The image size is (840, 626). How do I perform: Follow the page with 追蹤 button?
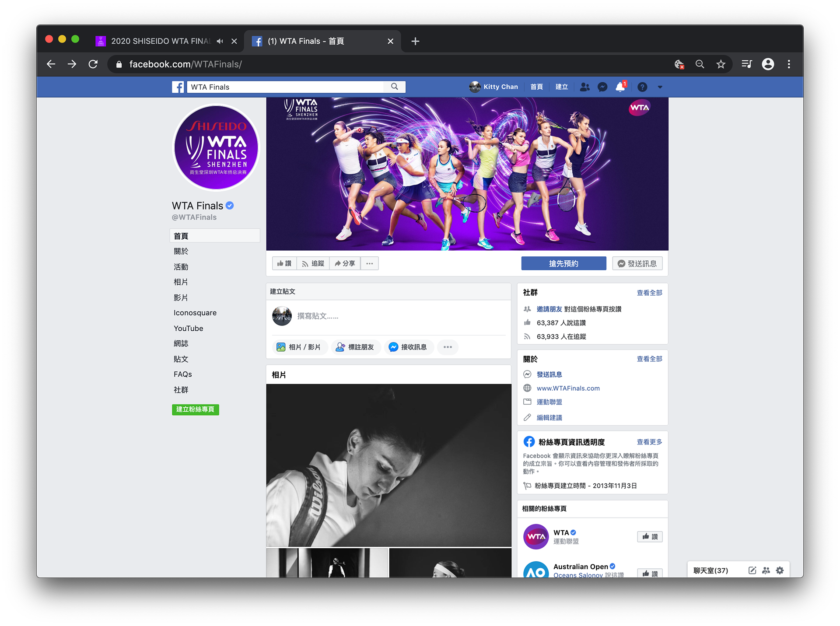(313, 263)
